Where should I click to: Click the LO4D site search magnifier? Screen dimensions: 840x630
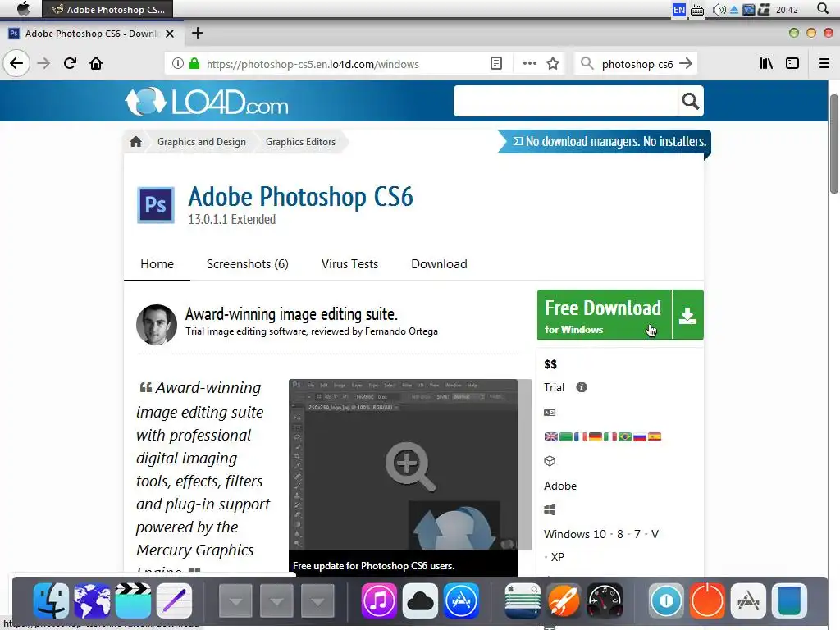690,101
